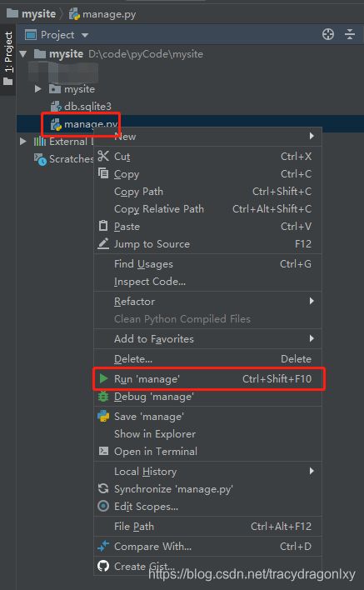This screenshot has width=364, height=590.
Task: Open the New submenu
Action: (x=207, y=136)
